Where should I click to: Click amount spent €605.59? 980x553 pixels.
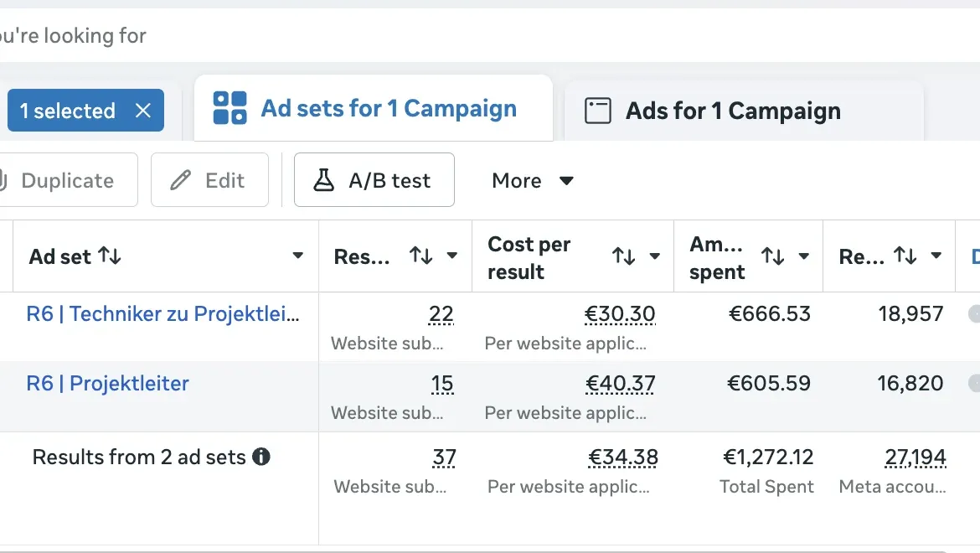pos(769,383)
